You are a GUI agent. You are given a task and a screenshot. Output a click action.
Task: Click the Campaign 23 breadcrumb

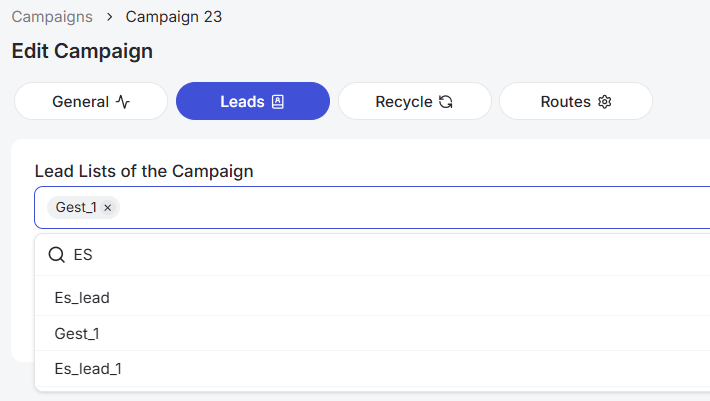click(174, 17)
